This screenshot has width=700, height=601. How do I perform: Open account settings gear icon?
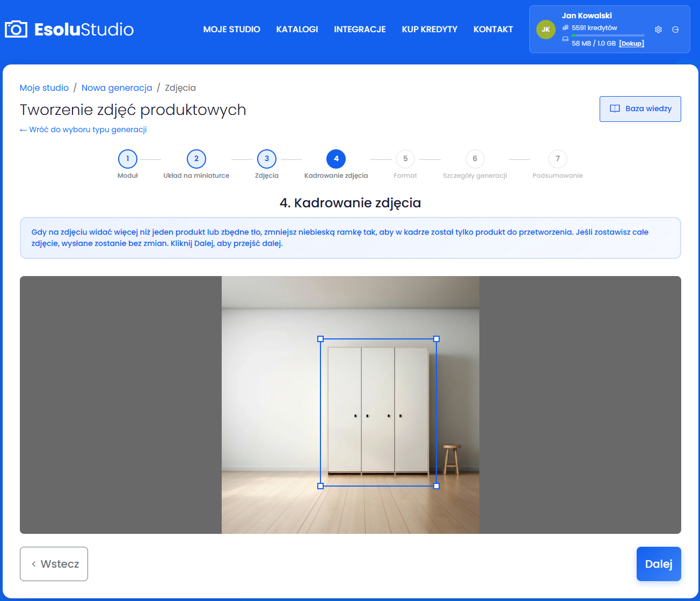click(x=659, y=30)
